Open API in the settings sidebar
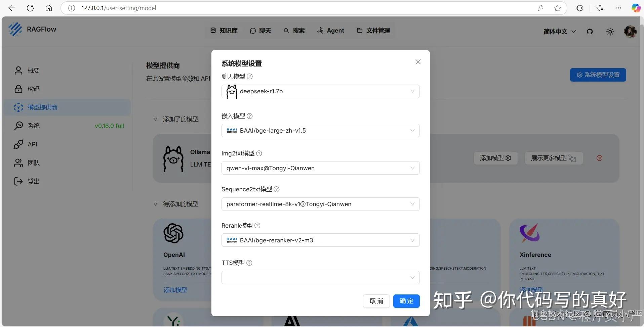The width and height of the screenshot is (644, 327). [x=67, y=144]
